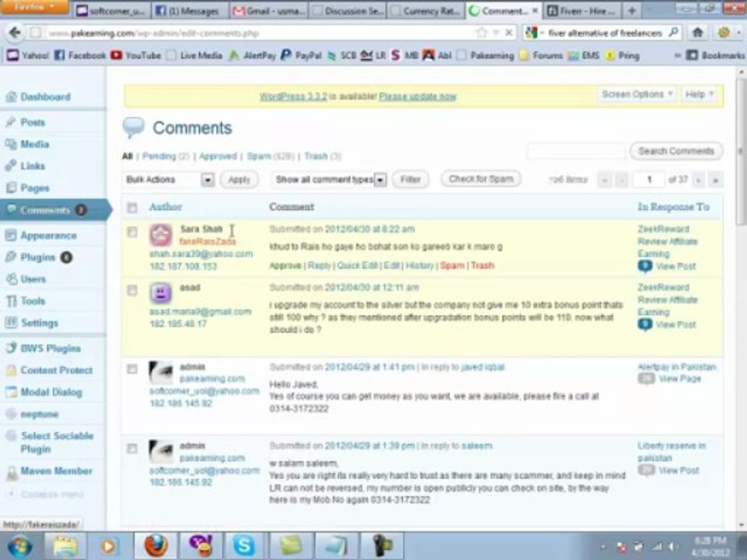This screenshot has height=560, width=747.
Task: Open the Dashboard menu icon
Action: (11, 96)
